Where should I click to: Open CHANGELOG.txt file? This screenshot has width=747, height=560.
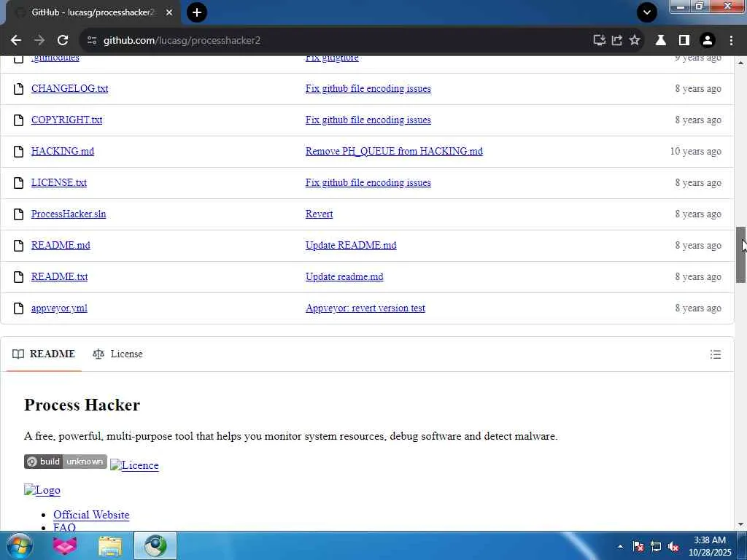[x=69, y=88]
